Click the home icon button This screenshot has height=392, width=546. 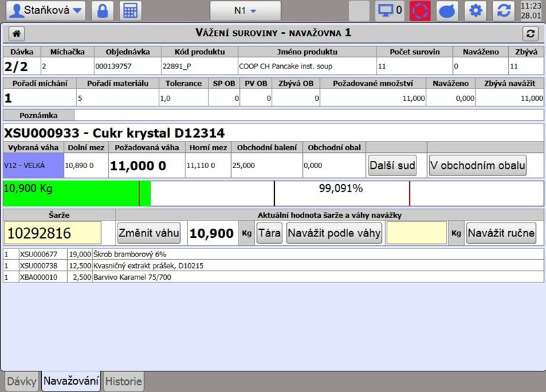point(17,33)
